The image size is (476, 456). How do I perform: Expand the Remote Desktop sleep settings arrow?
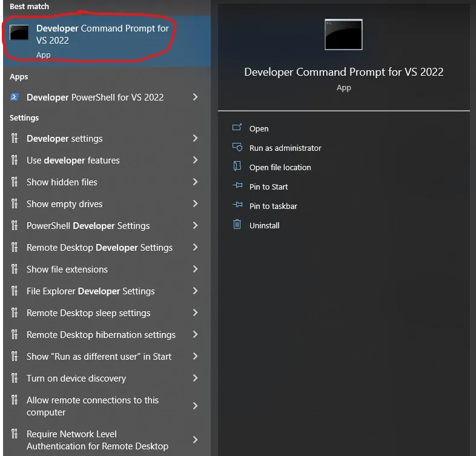point(196,312)
